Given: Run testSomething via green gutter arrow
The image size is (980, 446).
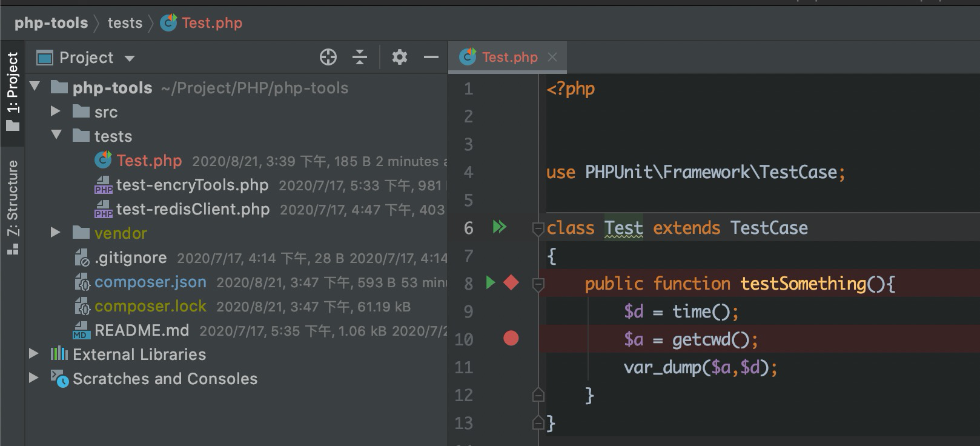Looking at the screenshot, I should [x=491, y=283].
